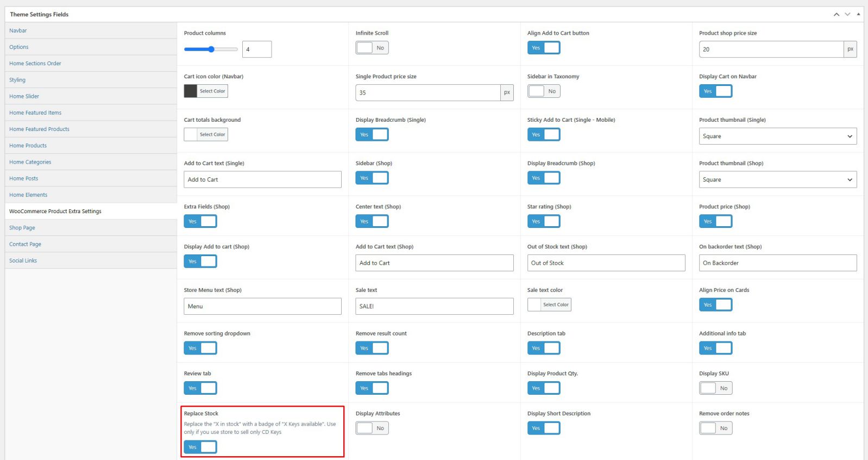Toggle Display Breadcrumb (Shop) switch

[x=544, y=178]
